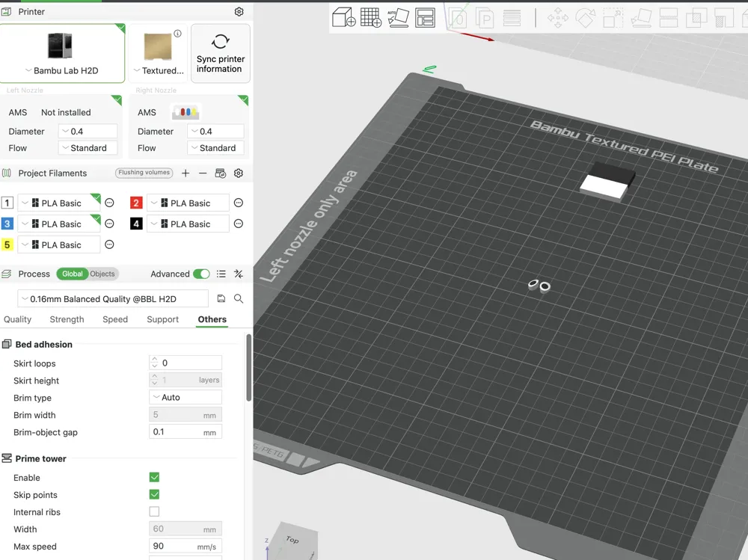Open Right Nozzle Flow dropdown
This screenshot has width=748, height=560.
tap(215, 148)
